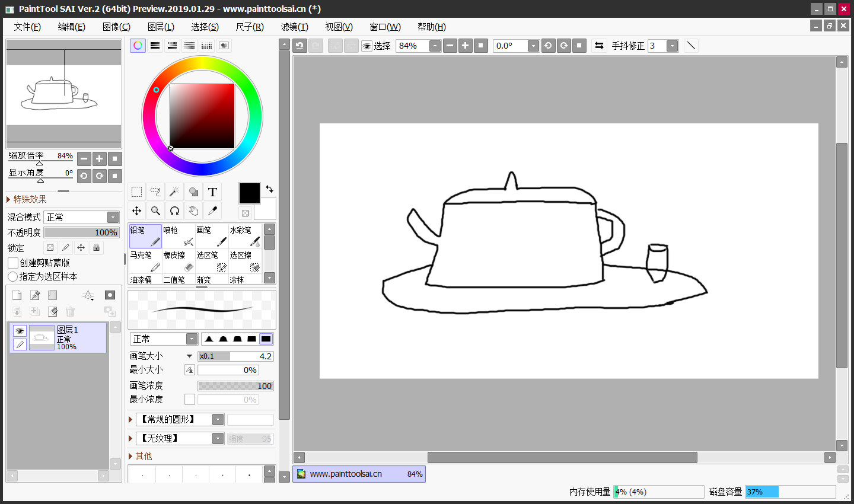Select the 图层1 layer thumbnail

pos(42,337)
